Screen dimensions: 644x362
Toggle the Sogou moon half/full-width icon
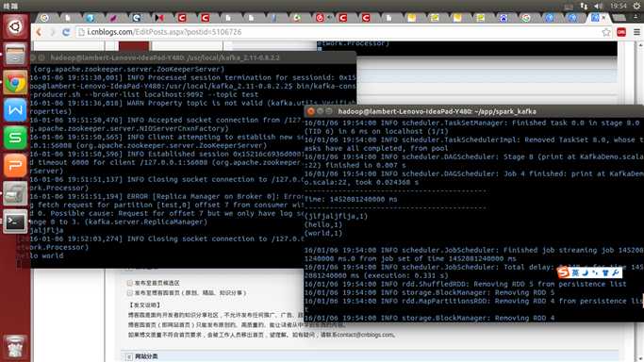click(x=586, y=272)
